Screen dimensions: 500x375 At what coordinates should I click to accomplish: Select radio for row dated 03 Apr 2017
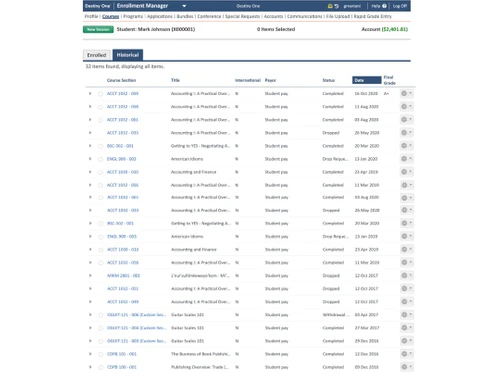101,315
